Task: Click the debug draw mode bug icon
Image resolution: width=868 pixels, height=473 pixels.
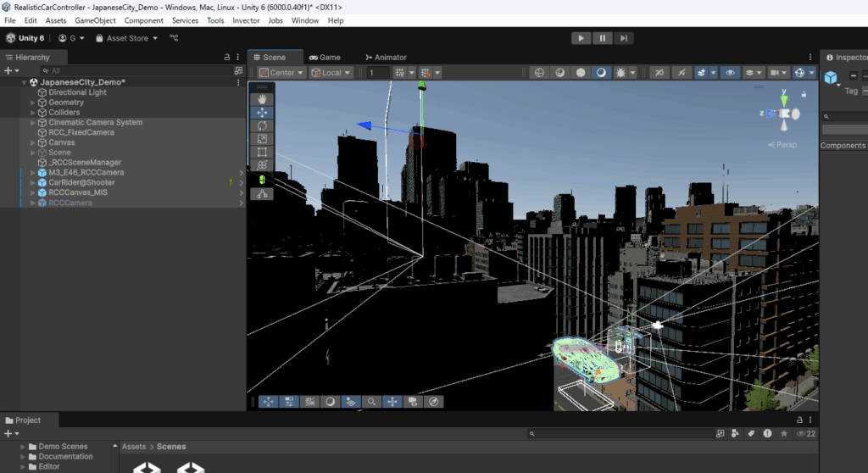Action: [x=620, y=73]
